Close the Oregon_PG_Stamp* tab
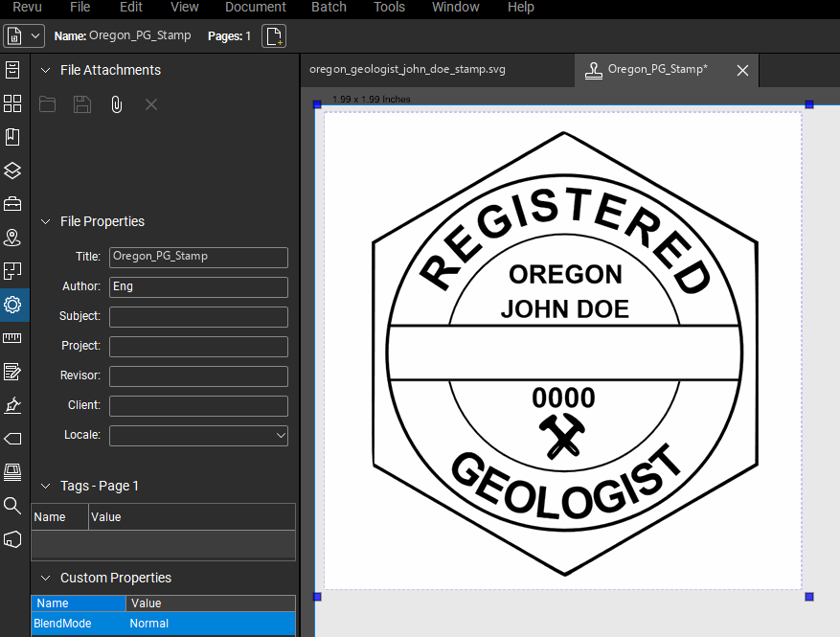The width and height of the screenshot is (840, 637). point(742,70)
